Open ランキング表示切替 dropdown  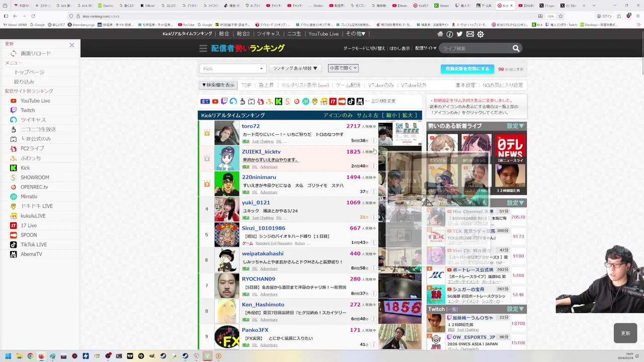tap(295, 68)
